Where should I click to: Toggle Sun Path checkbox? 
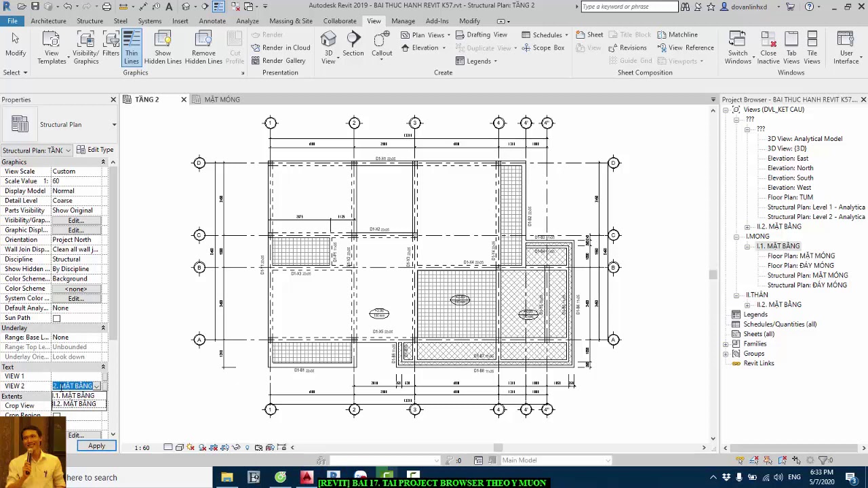pyautogui.click(x=56, y=318)
